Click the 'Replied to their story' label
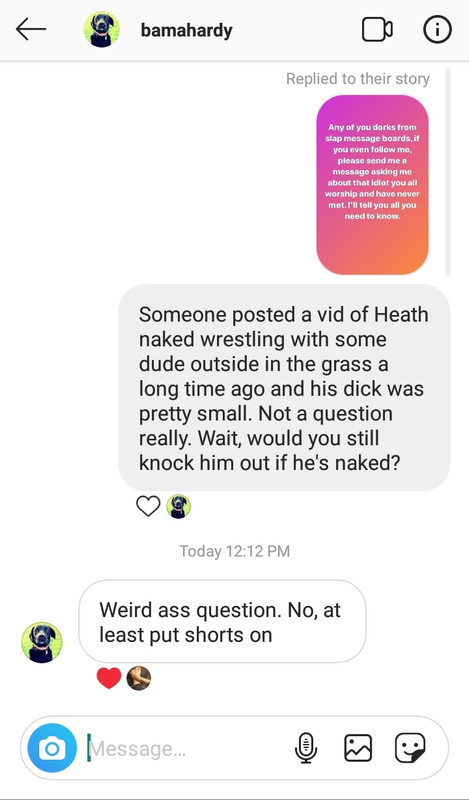Viewport: 469px width, 800px height. click(358, 79)
